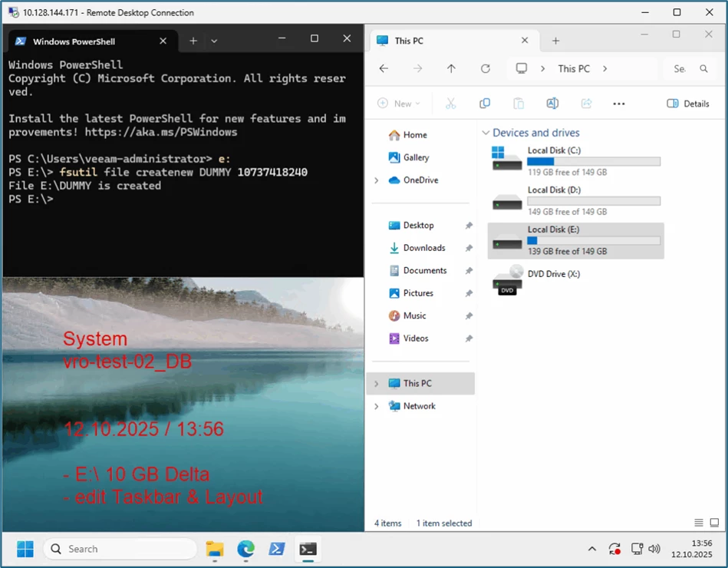
Task: Expand the OneDrive tree node
Action: point(377,180)
